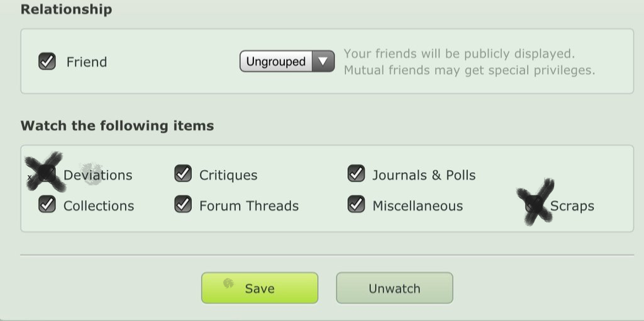The width and height of the screenshot is (644, 321).
Task: Click the Friend label text
Action: [x=87, y=62]
